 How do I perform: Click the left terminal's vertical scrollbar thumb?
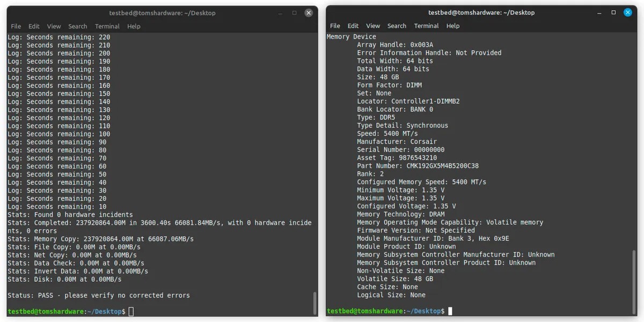[314, 303]
